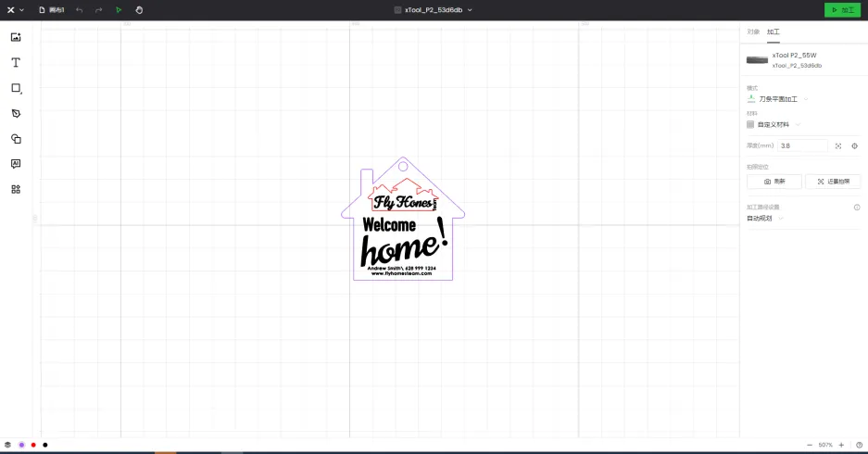Open the help question mark icon
The width and height of the screenshot is (868, 454).
859,445
